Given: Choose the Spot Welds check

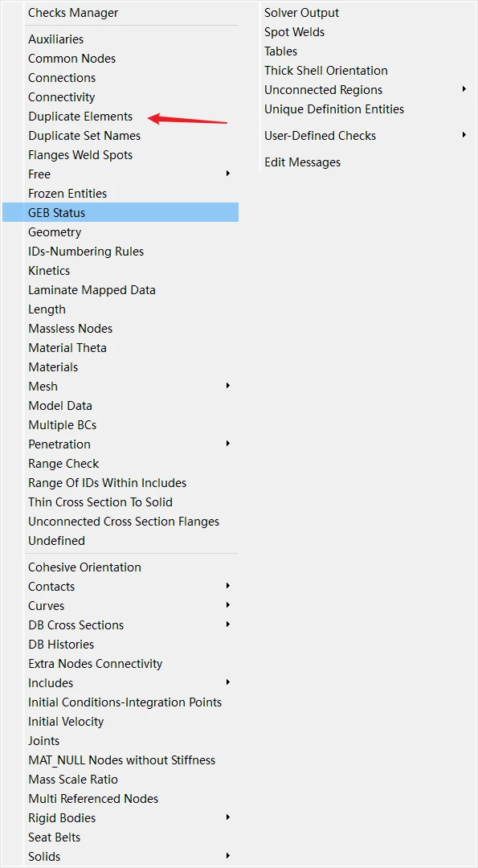Looking at the screenshot, I should tap(294, 32).
